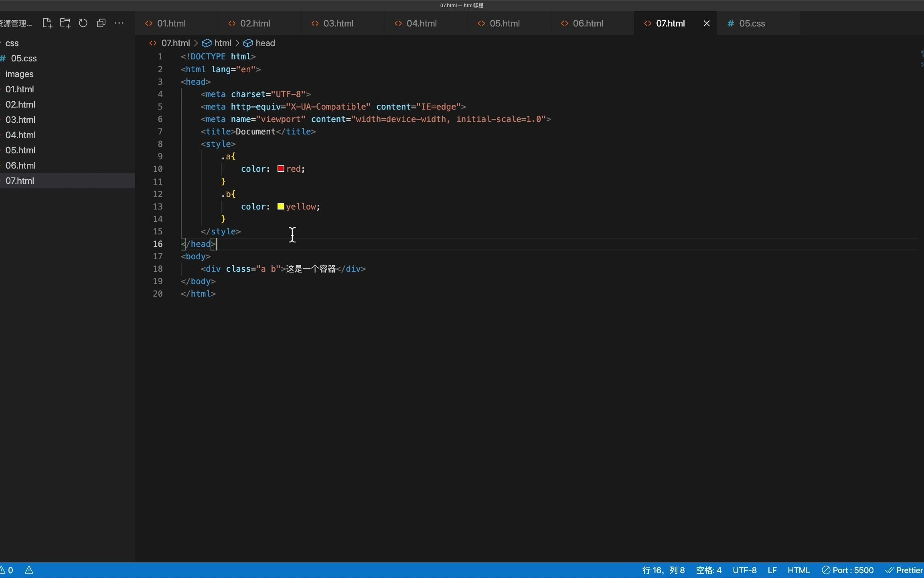Open 04.html in the file tree
The height and width of the screenshot is (578, 924).
(x=67, y=135)
